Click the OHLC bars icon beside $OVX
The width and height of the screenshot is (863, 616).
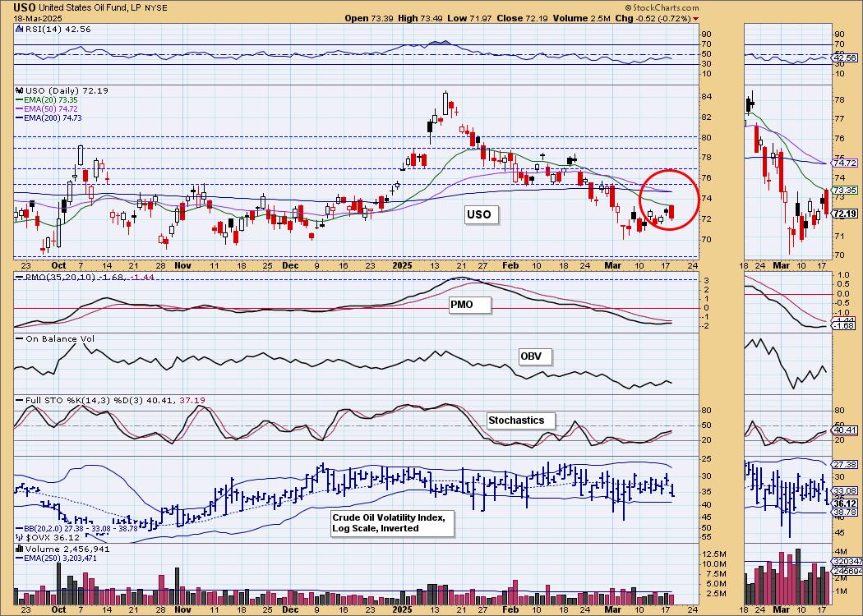pos(19,537)
